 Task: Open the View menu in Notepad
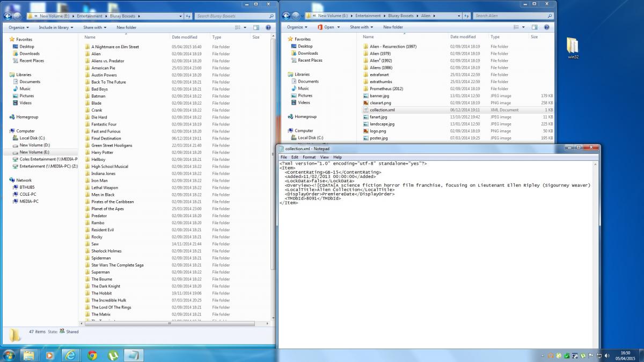click(324, 157)
